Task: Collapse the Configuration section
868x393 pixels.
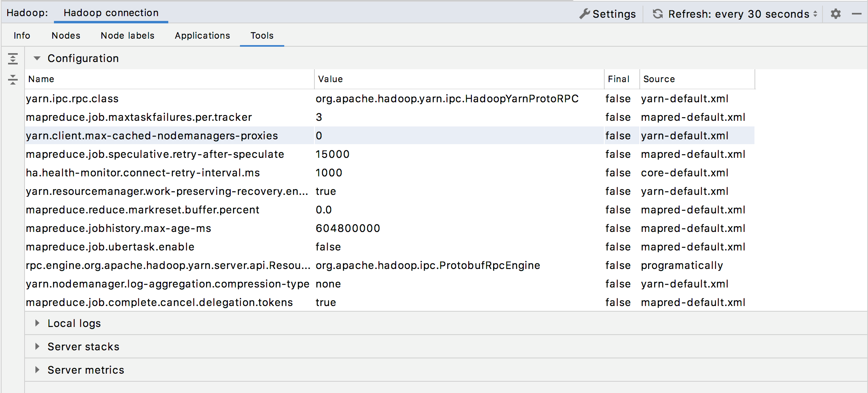Action: click(37, 58)
